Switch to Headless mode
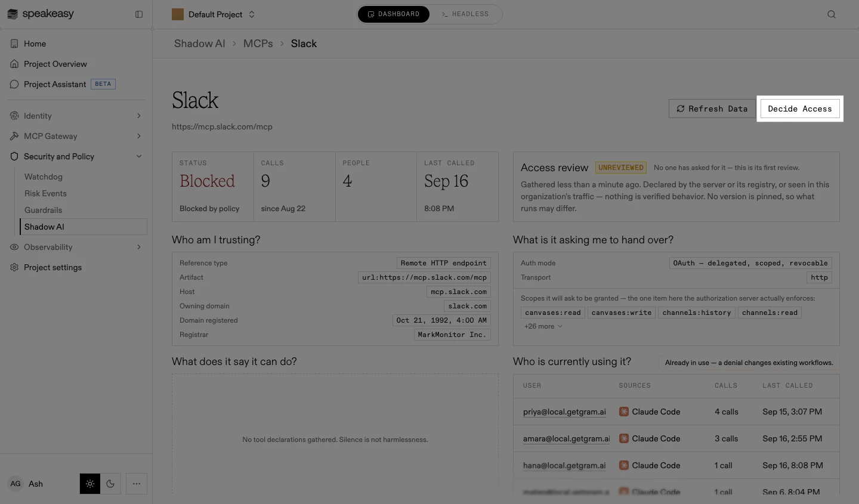The height and width of the screenshot is (504, 859). (x=465, y=14)
